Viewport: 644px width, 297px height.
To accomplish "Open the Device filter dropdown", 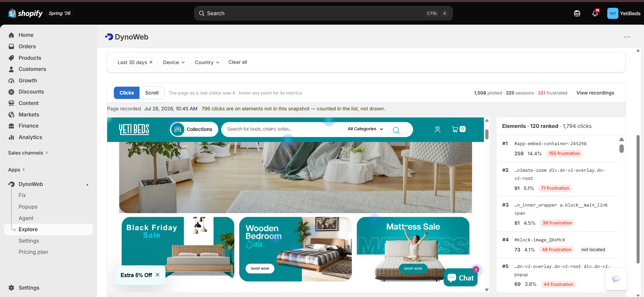I will tap(174, 62).
